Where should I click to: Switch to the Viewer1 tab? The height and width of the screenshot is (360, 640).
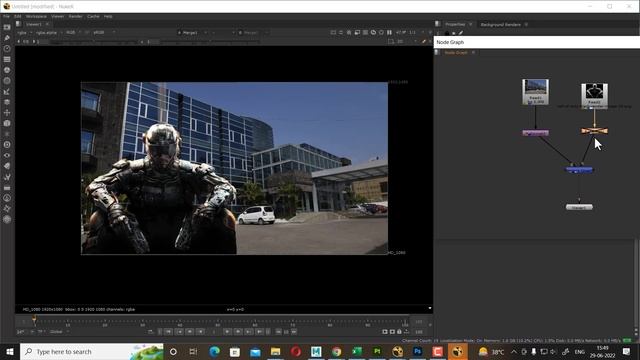click(34, 24)
